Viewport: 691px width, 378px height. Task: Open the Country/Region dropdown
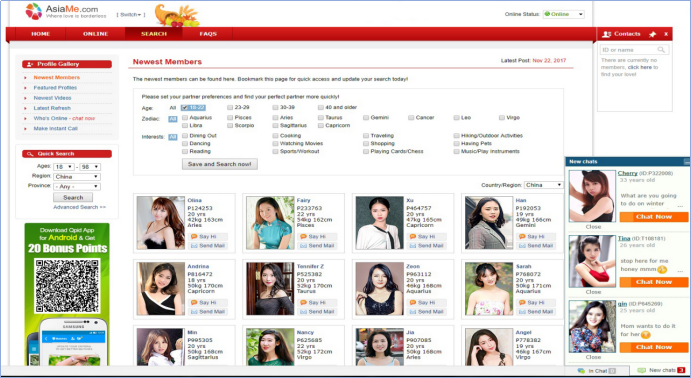pos(543,185)
